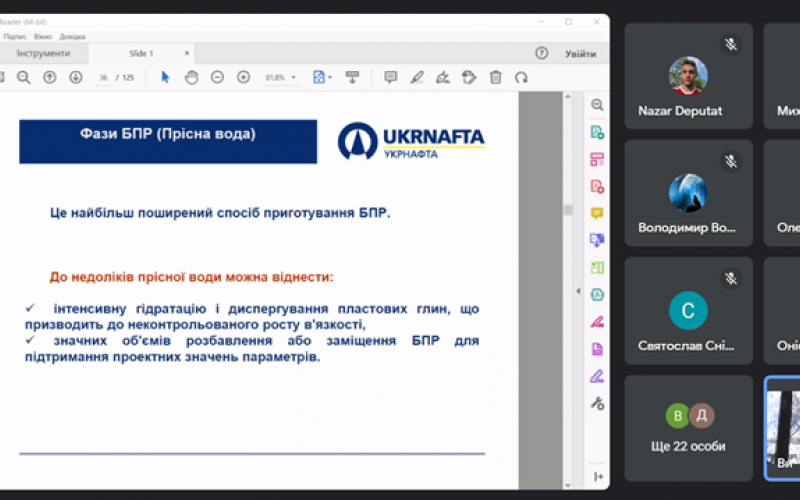Screen dimensions: 800x500
Task: Click the total page count 125
Action: point(128,78)
